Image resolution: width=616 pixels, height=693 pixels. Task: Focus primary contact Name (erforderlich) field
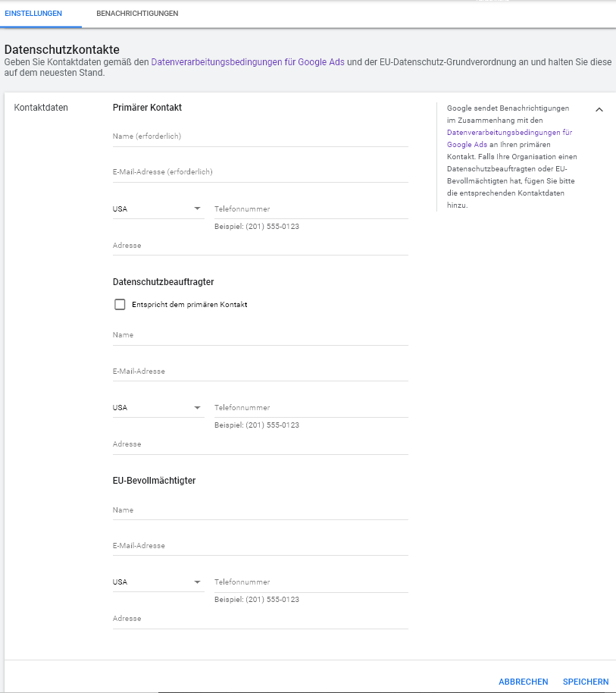click(x=261, y=136)
